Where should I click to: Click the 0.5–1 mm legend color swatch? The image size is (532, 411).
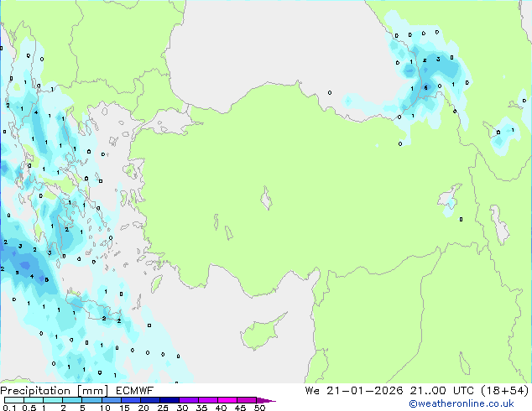tap(34, 400)
